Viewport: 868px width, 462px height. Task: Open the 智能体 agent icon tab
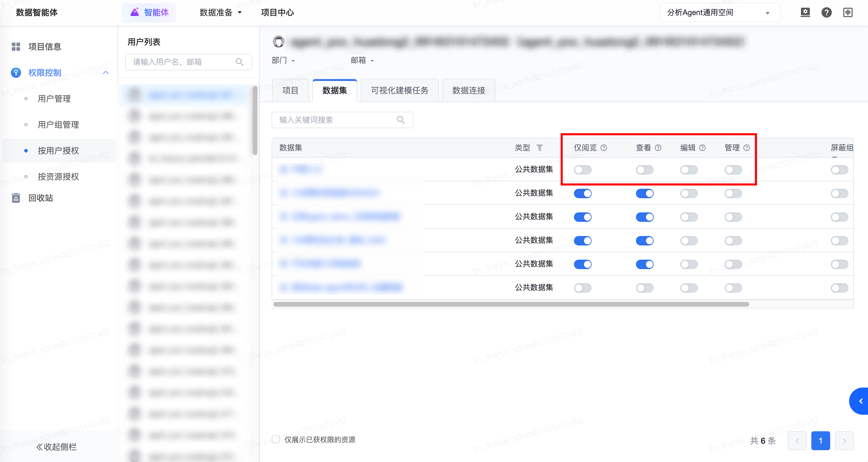point(149,12)
